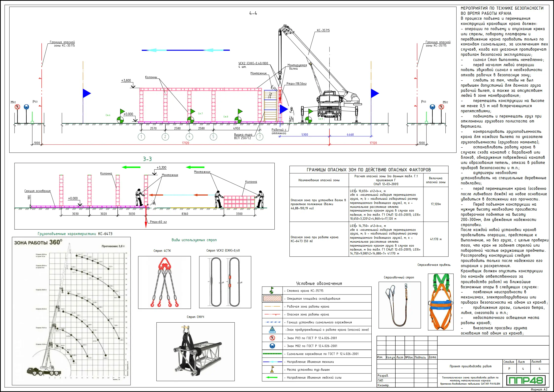Click the tower-scaffold placement flag legend icon
Viewport: 554px width, 392px height.
272,370
